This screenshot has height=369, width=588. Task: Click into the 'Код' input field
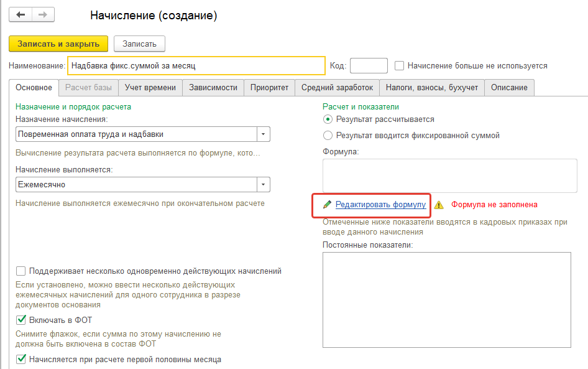369,65
